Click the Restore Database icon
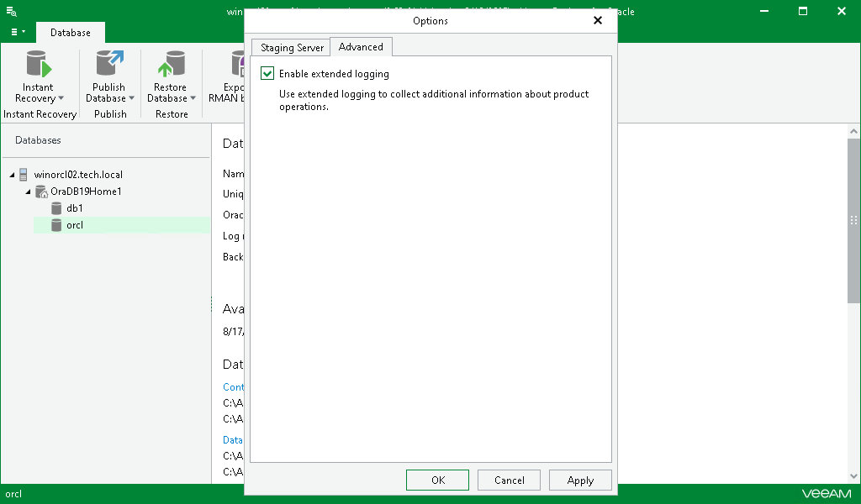 (x=171, y=66)
